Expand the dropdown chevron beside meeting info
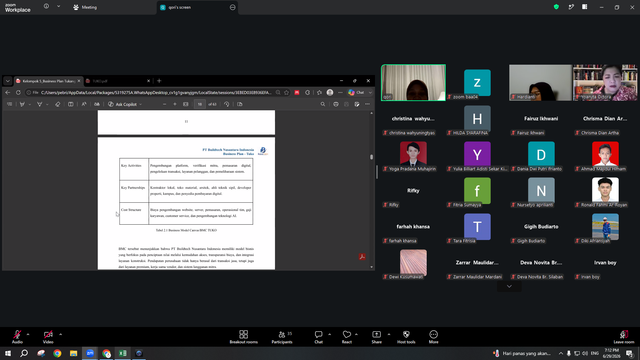Screen dimensions: 640x360 click(x=58, y=7)
